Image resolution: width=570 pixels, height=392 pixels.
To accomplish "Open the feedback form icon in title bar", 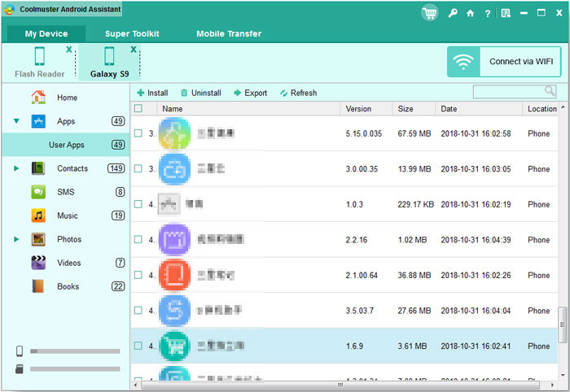I will click(x=506, y=13).
